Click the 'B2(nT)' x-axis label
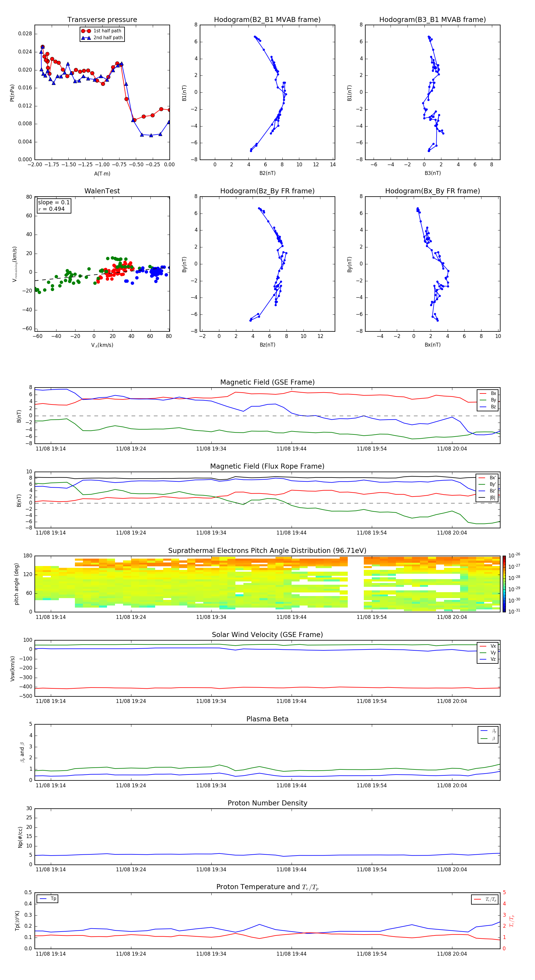535x980 pixels. (x=267, y=173)
